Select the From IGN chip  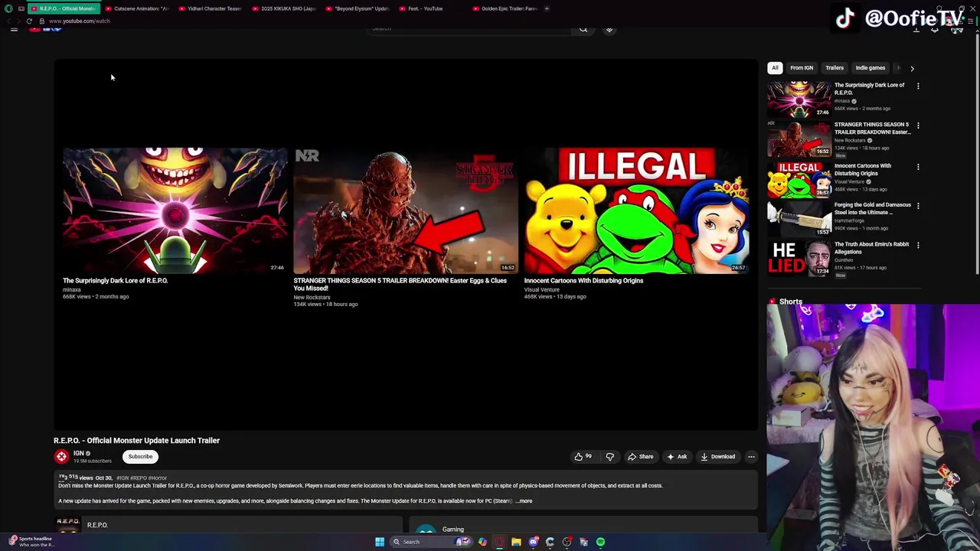coord(802,68)
